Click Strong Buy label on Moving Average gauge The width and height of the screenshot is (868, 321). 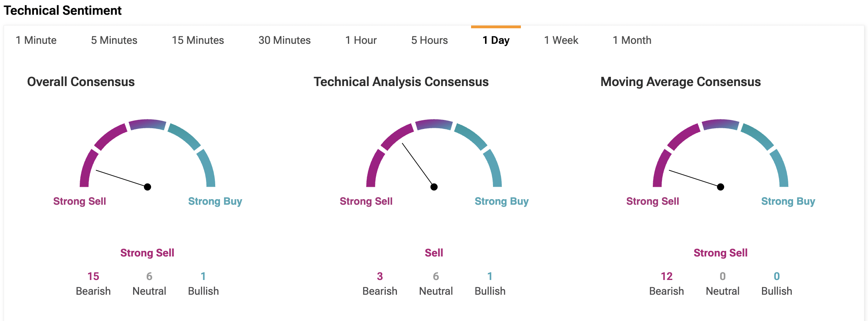pos(788,202)
